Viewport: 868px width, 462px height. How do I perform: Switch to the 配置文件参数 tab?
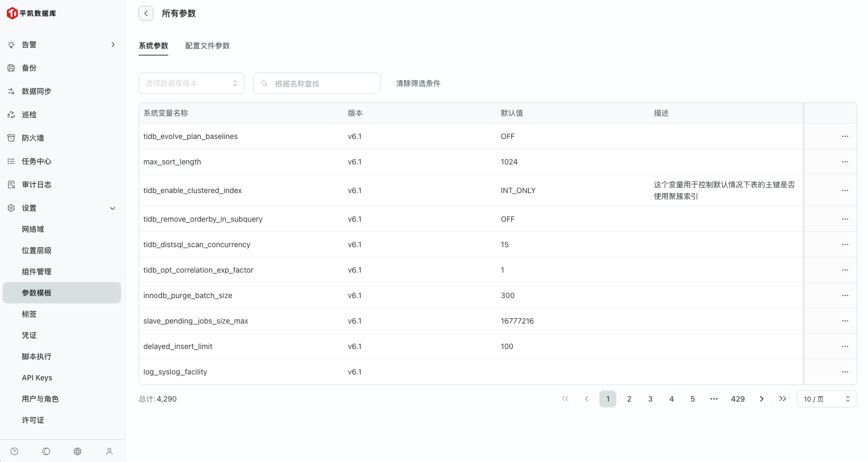click(x=207, y=46)
